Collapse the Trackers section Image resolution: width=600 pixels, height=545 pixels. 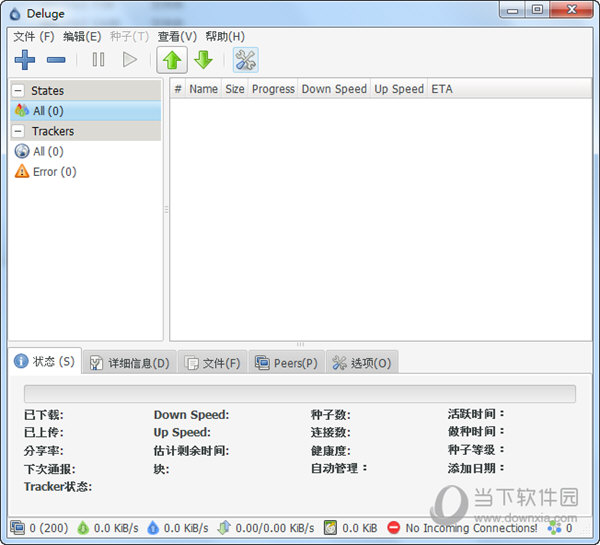[18, 131]
